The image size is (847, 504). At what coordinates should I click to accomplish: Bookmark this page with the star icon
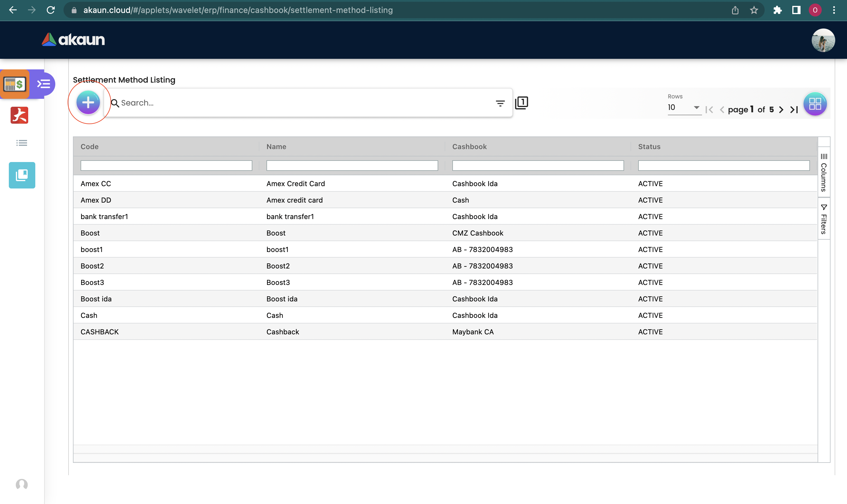753,10
